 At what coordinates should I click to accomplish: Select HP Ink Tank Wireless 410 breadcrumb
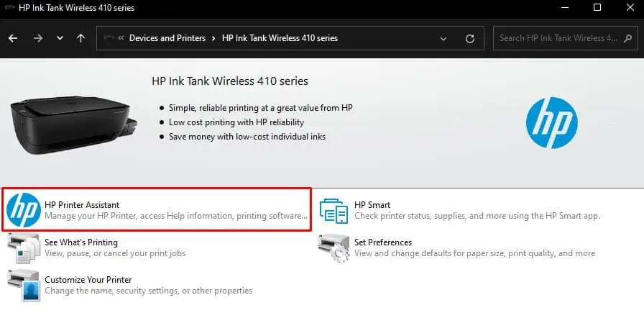280,38
